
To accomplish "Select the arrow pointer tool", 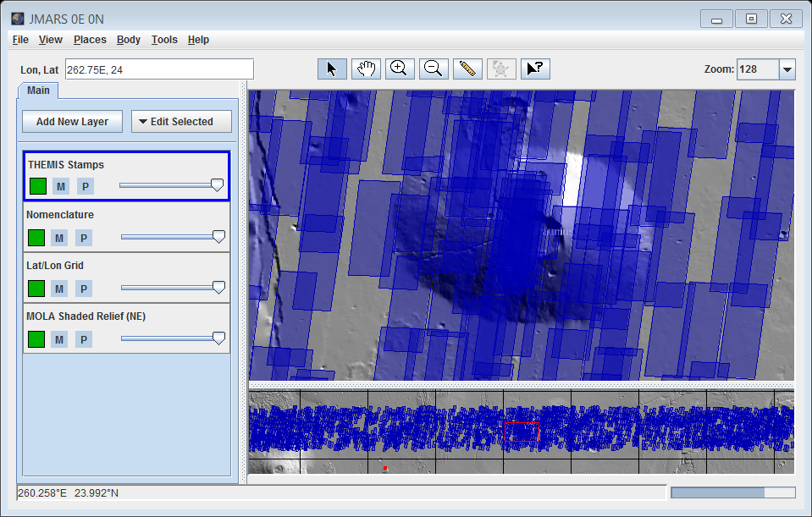I will tap(332, 69).
